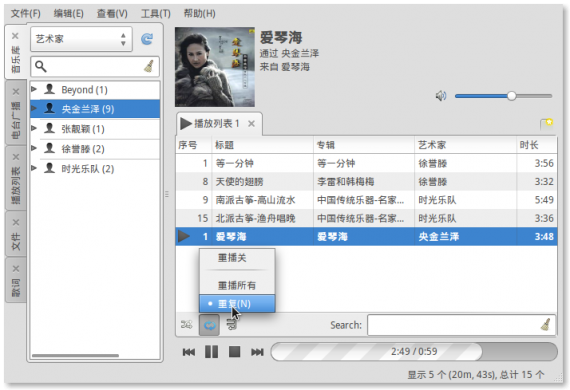Sort playlist by 序号 column
Image resolution: width=570 pixels, height=390 pixels.
[193, 145]
